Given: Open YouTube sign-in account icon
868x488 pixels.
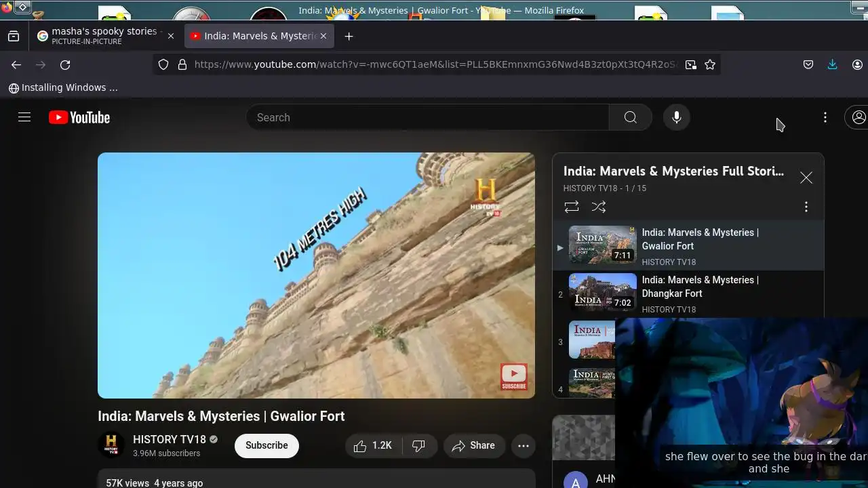Looking at the screenshot, I should (x=858, y=117).
